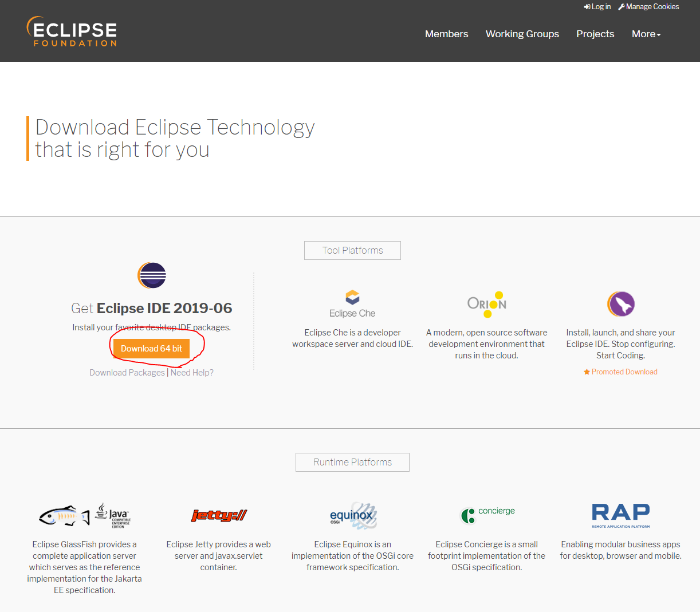Click the Eclipse Concierge description text
The image size is (700, 612).
coord(487,556)
